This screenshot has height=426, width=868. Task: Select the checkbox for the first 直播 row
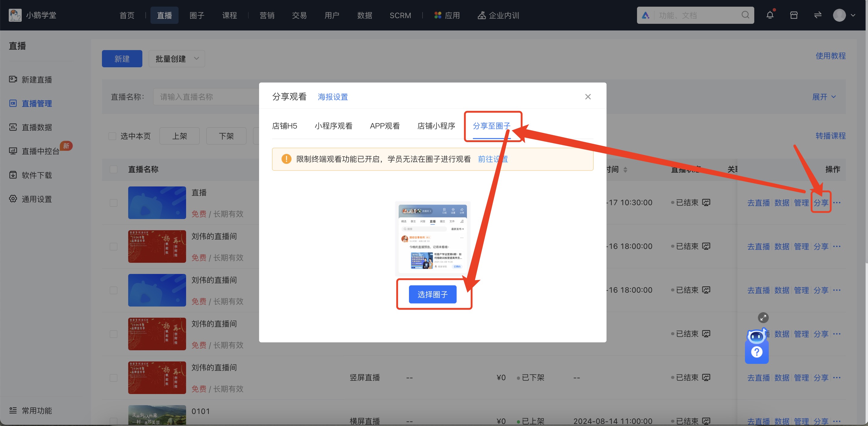113,202
